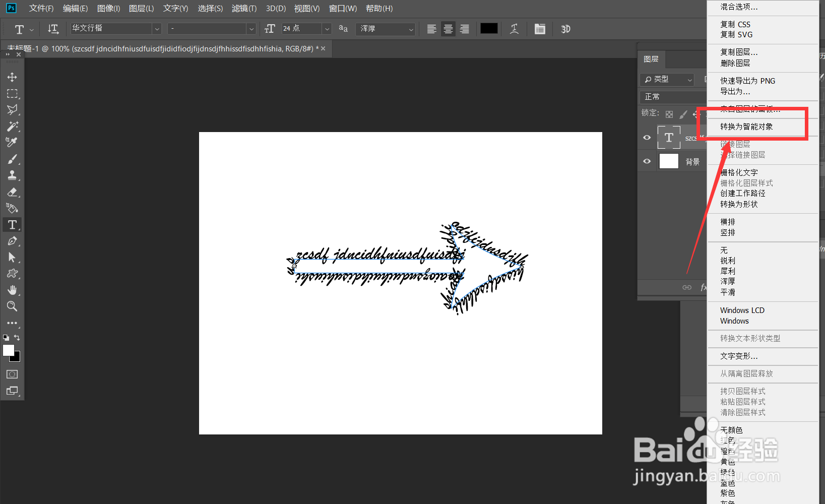Click the 3D button in the options bar
Image resolution: width=825 pixels, height=504 pixels.
point(565,29)
